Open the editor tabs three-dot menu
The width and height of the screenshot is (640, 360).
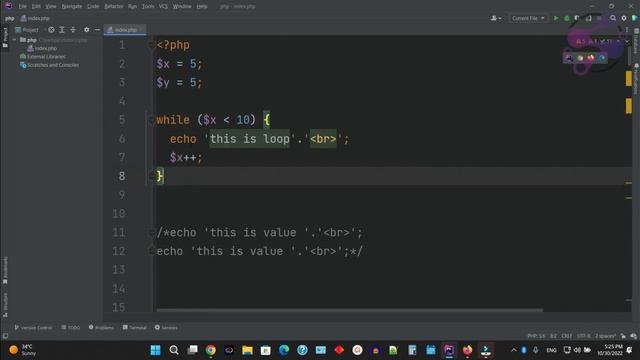627,30
